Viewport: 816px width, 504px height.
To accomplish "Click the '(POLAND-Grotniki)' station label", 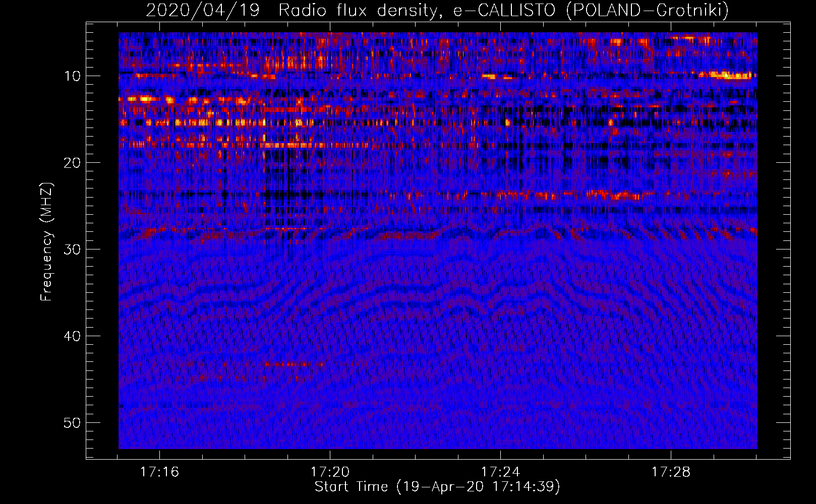I will (648, 11).
